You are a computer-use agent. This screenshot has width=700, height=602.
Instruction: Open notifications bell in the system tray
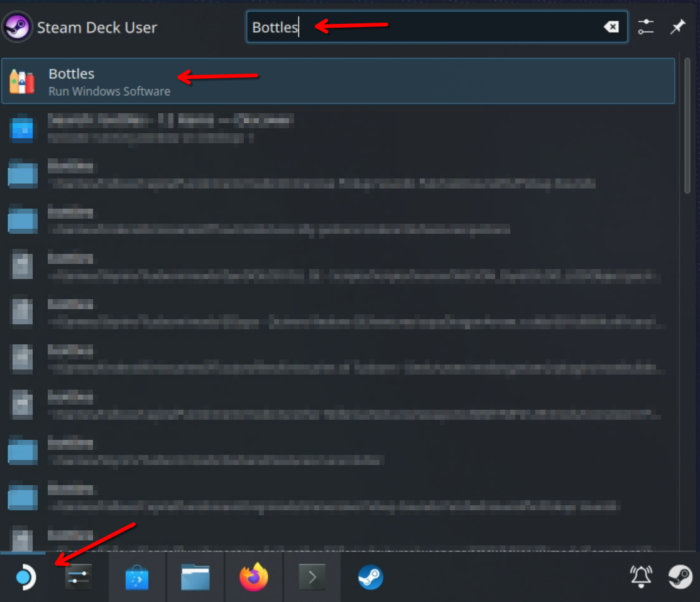click(x=641, y=576)
